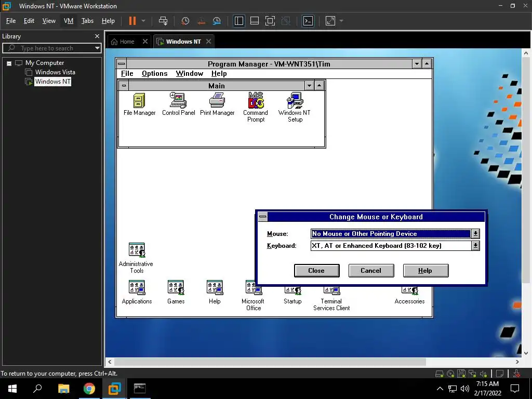532x399 pixels.
Task: Click the sound card status icon
Action: (483, 374)
